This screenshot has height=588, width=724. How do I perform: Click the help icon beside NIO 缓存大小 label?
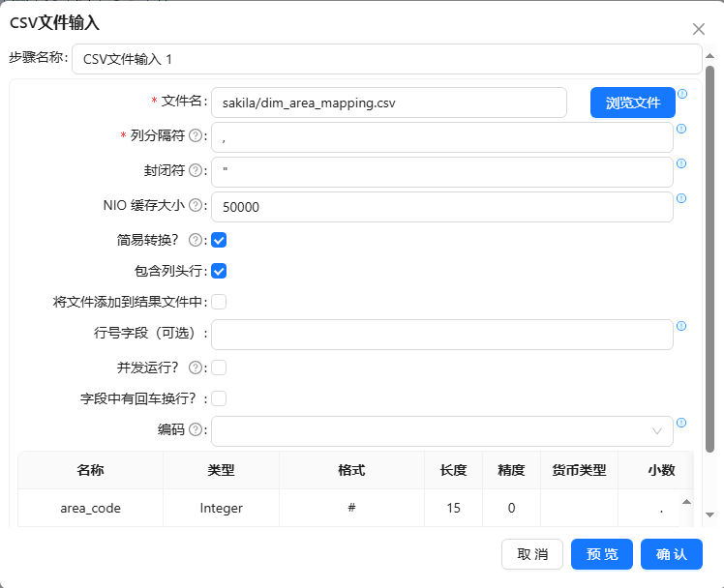(195, 205)
